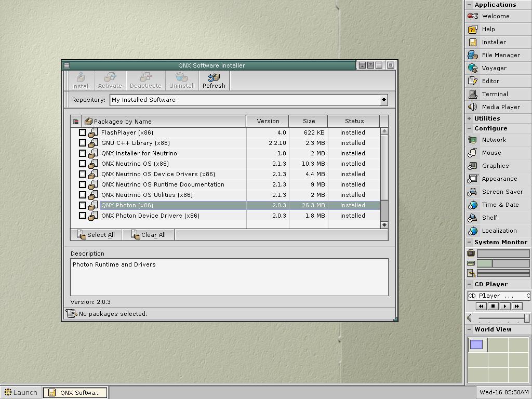The height and width of the screenshot is (399, 532).
Task: Select the QNX Photon Device Drivers checkbox
Action: 82,216
